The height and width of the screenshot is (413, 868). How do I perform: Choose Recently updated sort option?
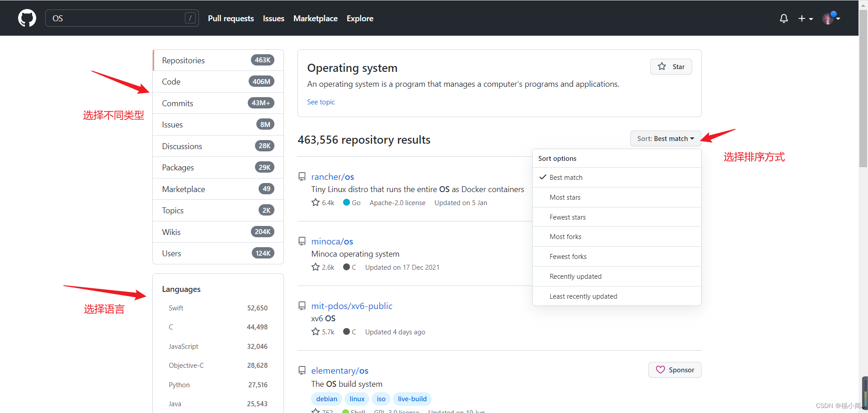(x=617, y=277)
